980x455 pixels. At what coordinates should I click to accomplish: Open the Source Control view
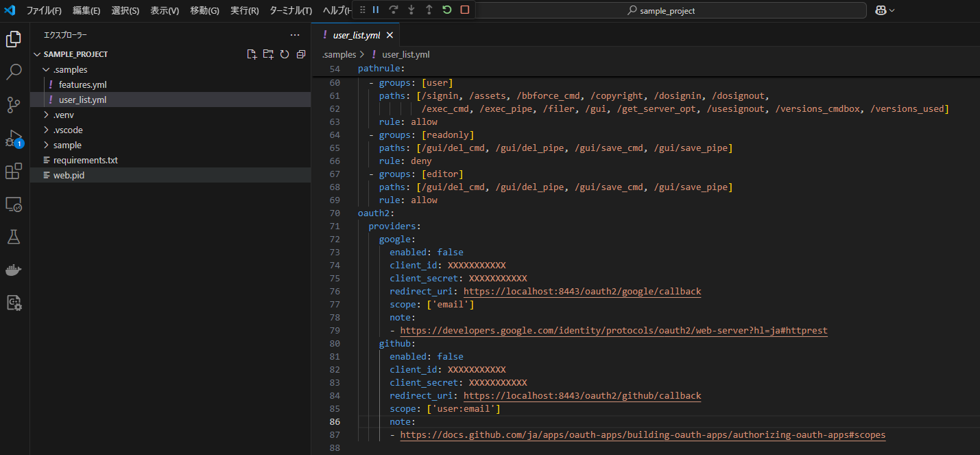14,105
